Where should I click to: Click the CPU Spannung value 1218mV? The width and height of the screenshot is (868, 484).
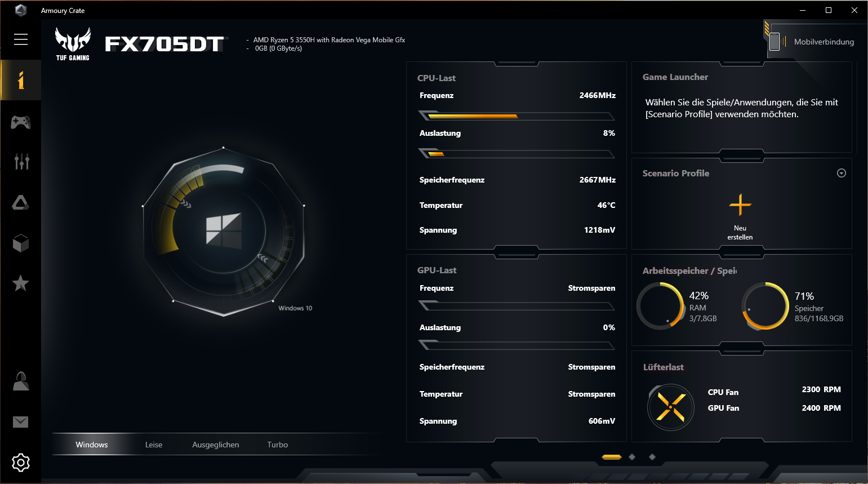coord(600,230)
